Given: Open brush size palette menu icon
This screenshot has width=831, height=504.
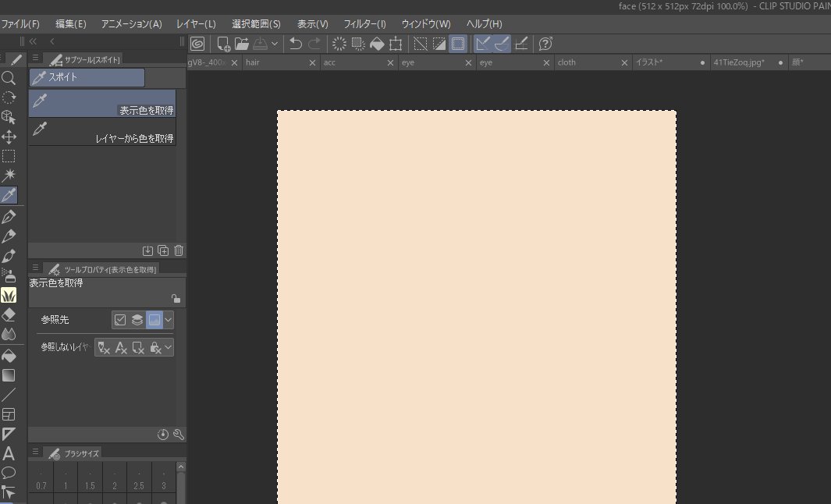Looking at the screenshot, I should click(36, 452).
